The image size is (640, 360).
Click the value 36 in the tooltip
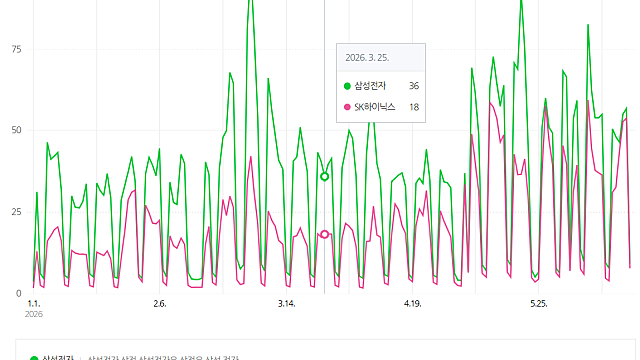point(414,86)
